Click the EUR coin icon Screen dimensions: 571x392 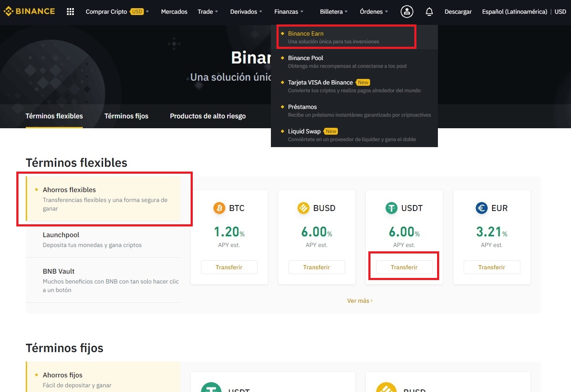click(x=482, y=208)
